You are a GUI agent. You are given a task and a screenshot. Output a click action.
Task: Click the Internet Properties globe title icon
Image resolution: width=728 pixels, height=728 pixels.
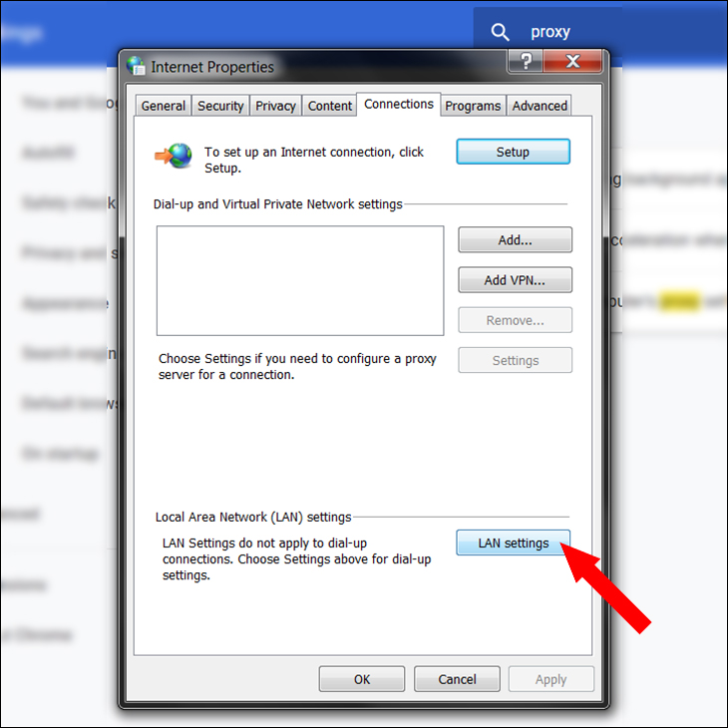pyautogui.click(x=136, y=66)
